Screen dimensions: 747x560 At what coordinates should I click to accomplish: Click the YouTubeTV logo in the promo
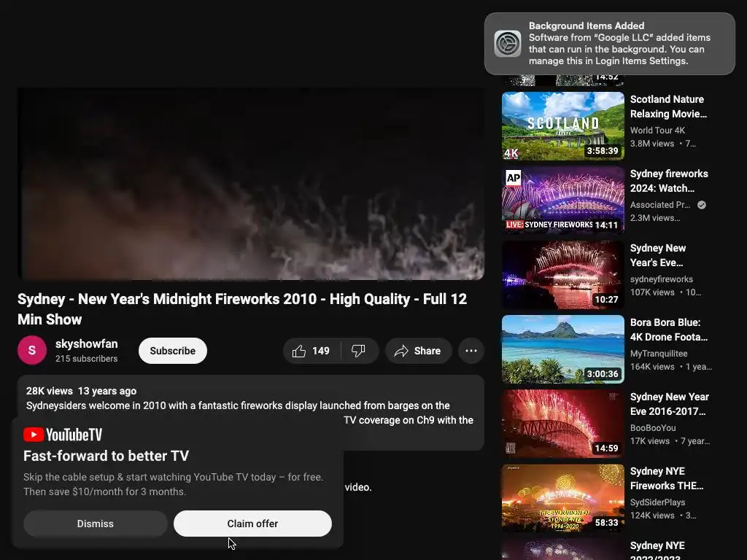click(63, 435)
